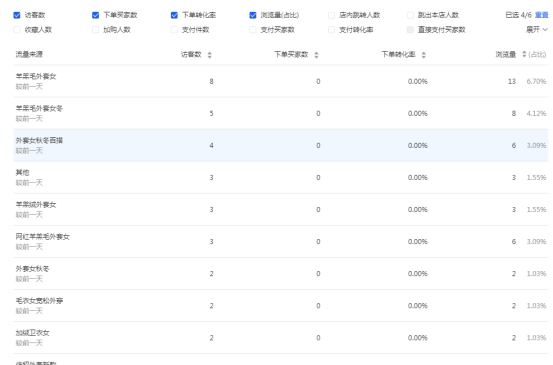Open the 网红羊羔毛外套女 row
Image resolution: width=553 pixels, height=365 pixels.
(x=281, y=242)
